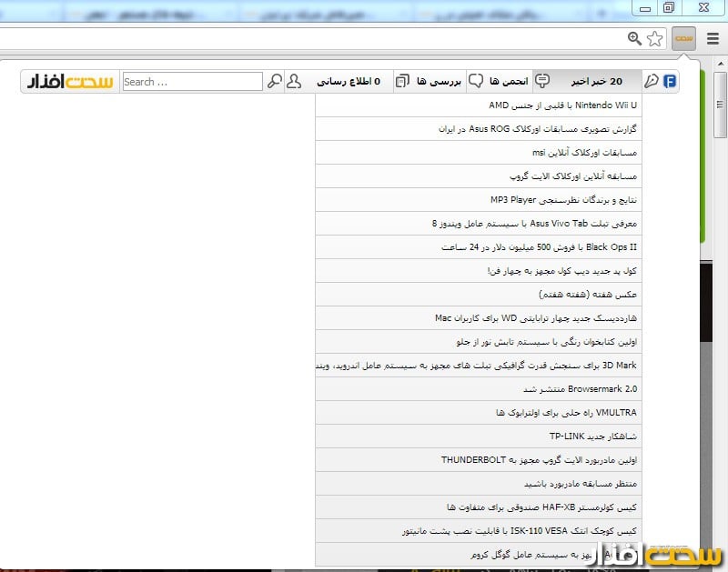Open reviews via the بررسی ها clipboard icon
728x572 pixels.
[400, 81]
